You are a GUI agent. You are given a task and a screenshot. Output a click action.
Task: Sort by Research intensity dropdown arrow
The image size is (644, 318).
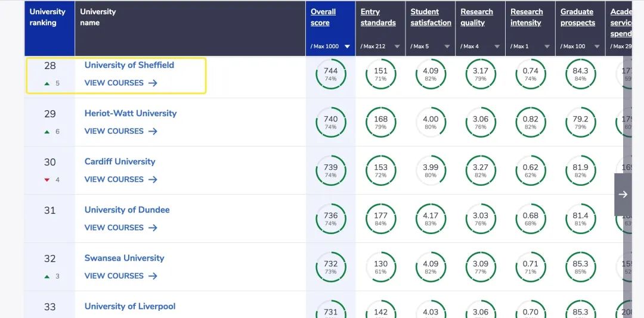coord(547,46)
